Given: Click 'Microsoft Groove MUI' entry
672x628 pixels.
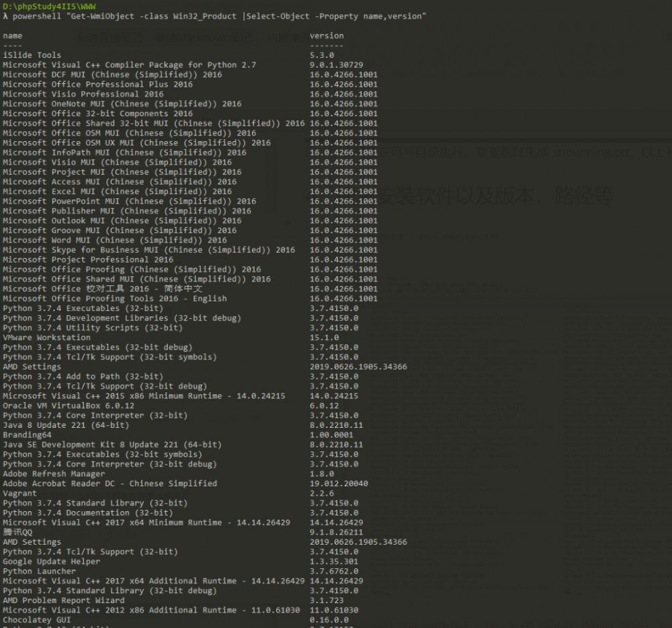Looking at the screenshot, I should 120,230.
